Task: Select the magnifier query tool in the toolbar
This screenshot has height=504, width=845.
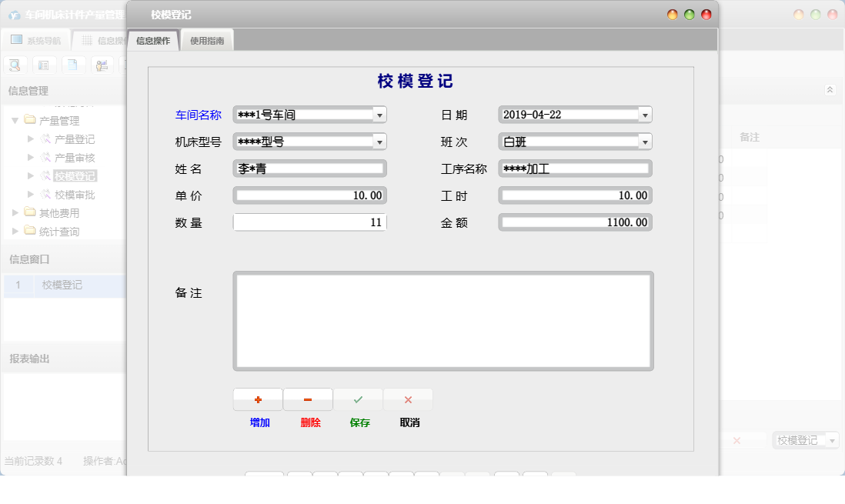Action: pos(14,65)
